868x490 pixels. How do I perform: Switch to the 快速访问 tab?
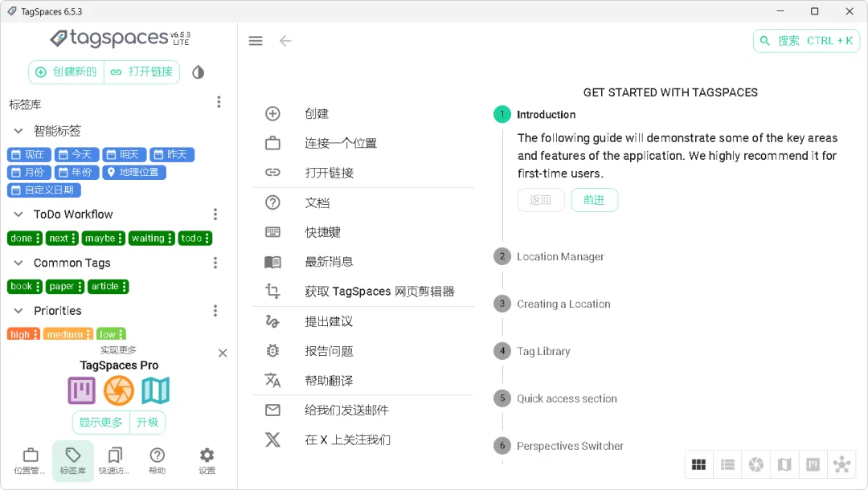coord(115,461)
